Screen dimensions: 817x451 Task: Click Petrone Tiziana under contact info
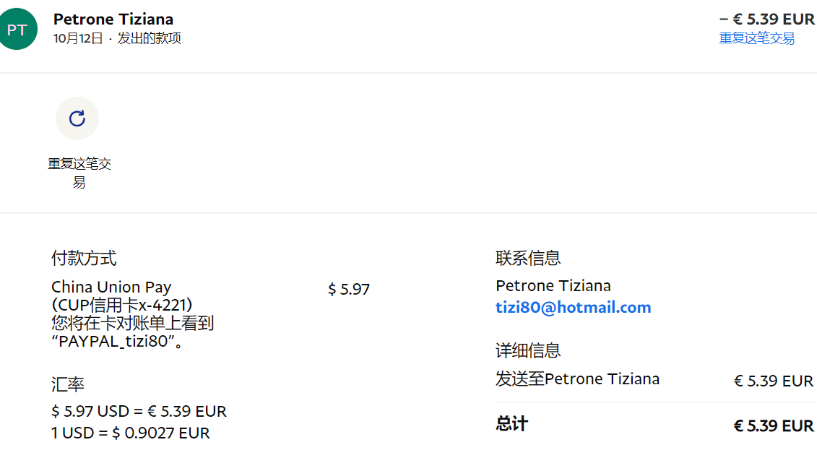point(553,286)
